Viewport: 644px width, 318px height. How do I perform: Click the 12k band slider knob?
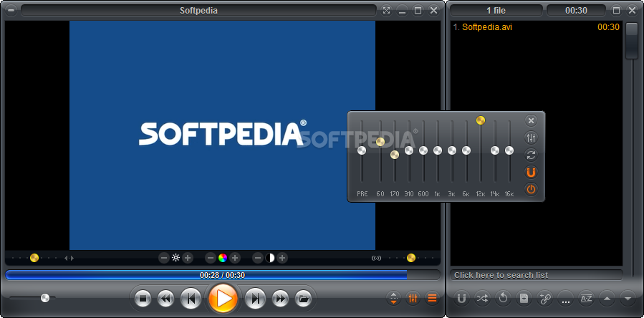[x=481, y=120]
